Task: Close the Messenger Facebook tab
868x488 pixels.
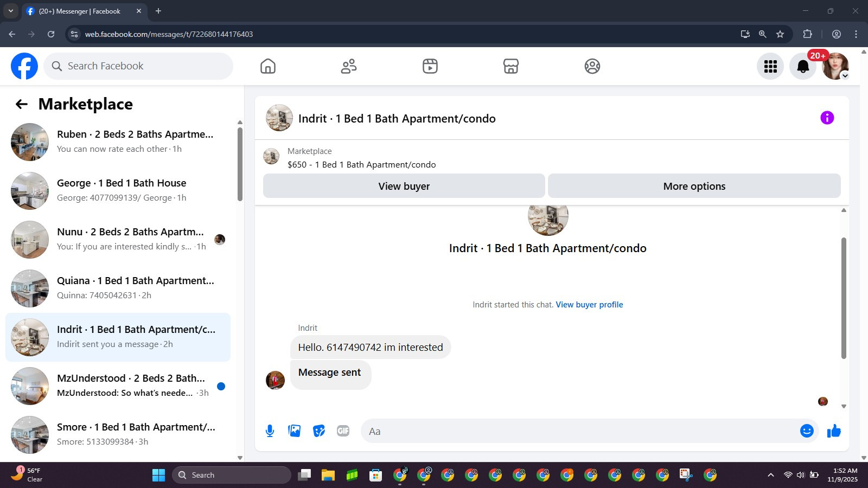Action: click(x=139, y=11)
